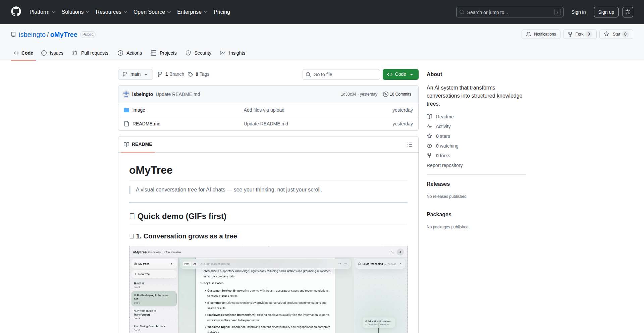Open the oMyTree repository name link
This screenshot has height=333, width=644.
click(64, 35)
